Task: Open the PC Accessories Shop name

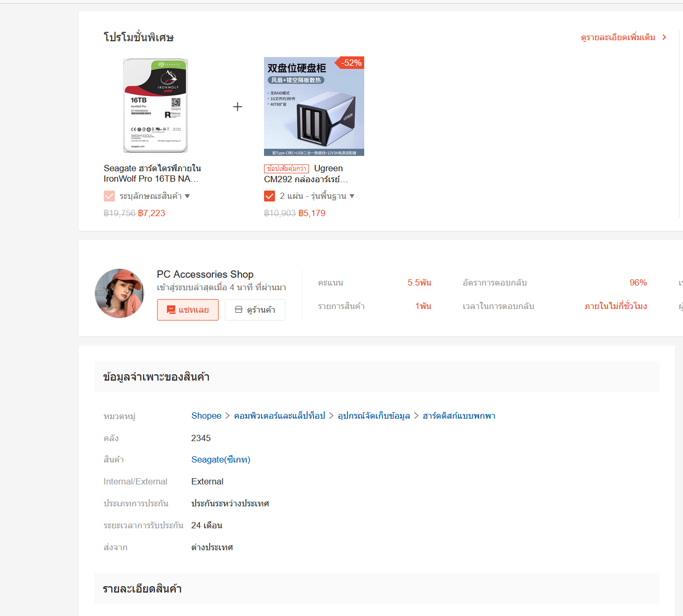Action: [205, 274]
